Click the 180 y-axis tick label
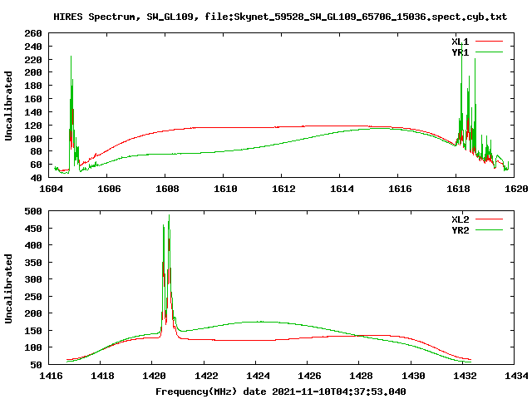Image resolution: width=532 pixels, height=399 pixels. click(33, 86)
